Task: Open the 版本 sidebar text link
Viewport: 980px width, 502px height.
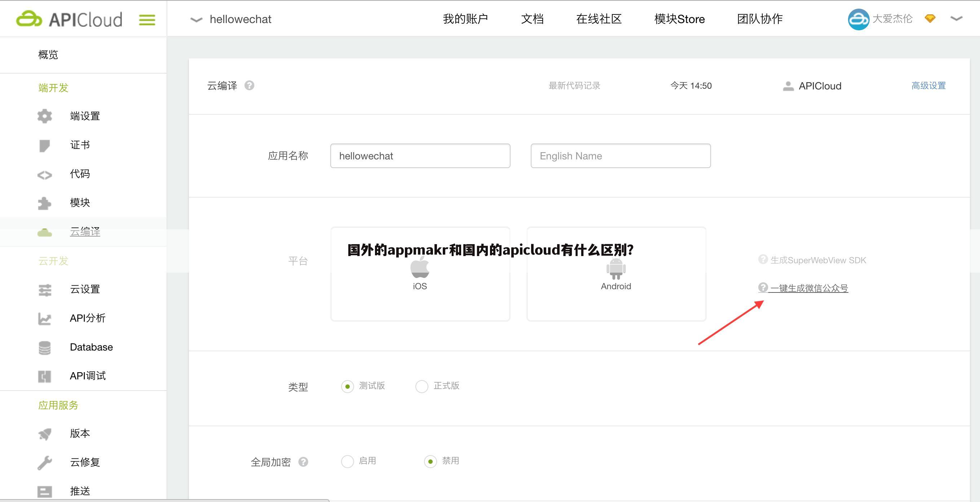Action: click(80, 433)
